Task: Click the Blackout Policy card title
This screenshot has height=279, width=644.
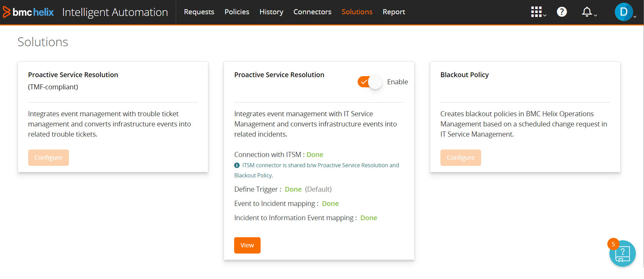Action: point(465,75)
